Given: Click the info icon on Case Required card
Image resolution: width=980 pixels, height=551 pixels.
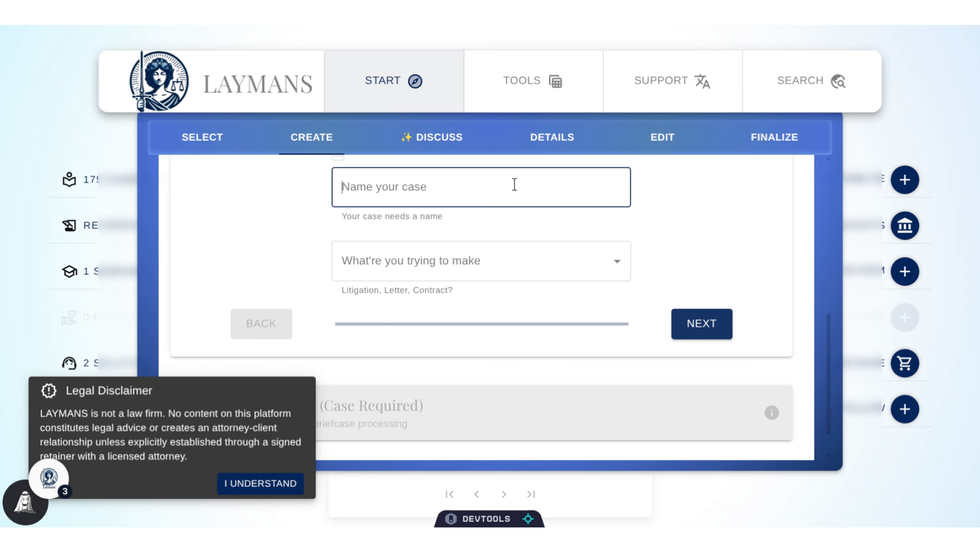Looking at the screenshot, I should click(771, 413).
